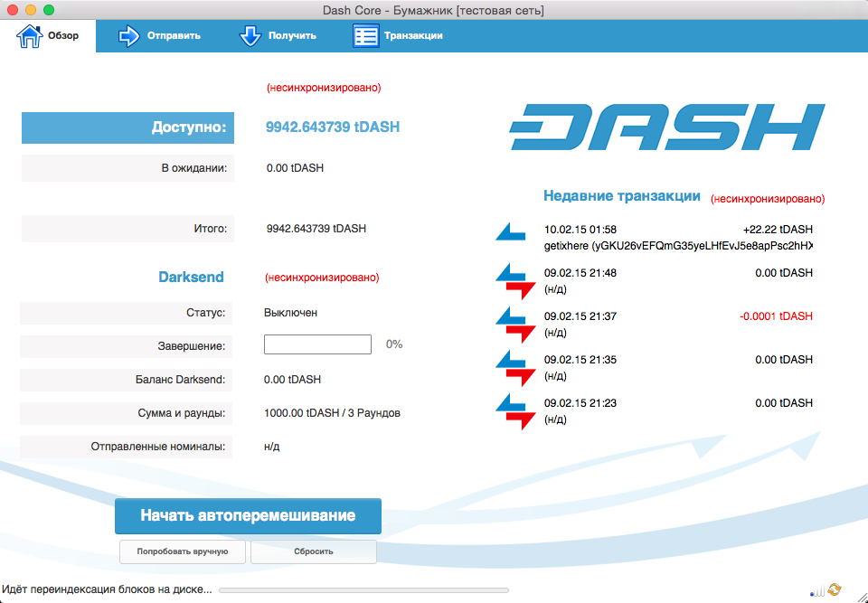Click the Сбросить button

314,551
